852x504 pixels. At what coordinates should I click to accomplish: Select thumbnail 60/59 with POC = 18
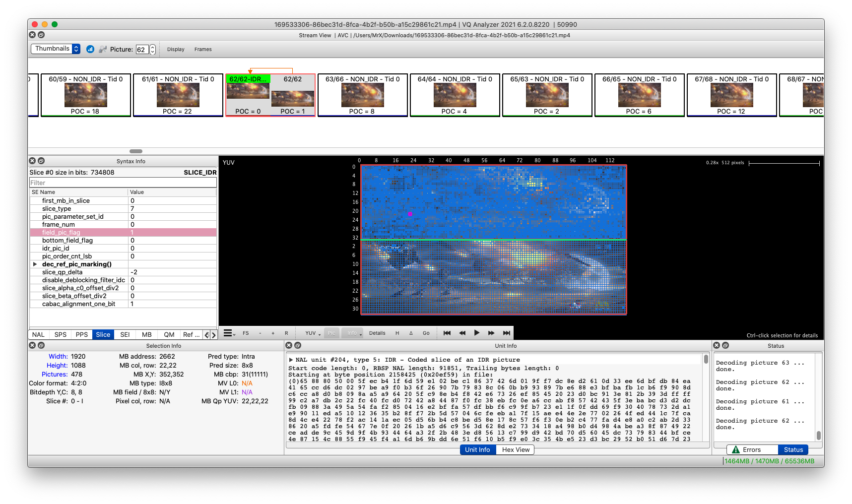click(x=85, y=95)
